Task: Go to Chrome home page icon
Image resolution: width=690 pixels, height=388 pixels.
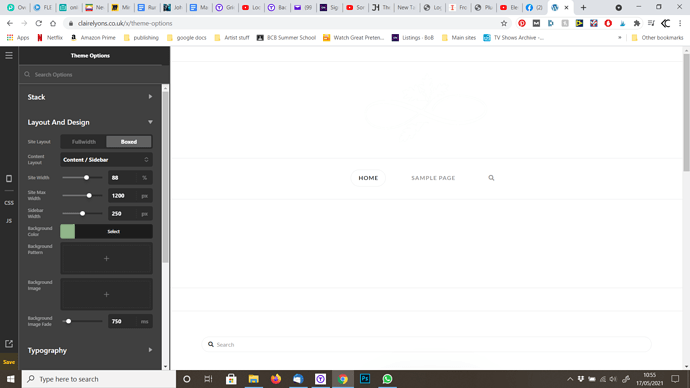Action: [53, 23]
